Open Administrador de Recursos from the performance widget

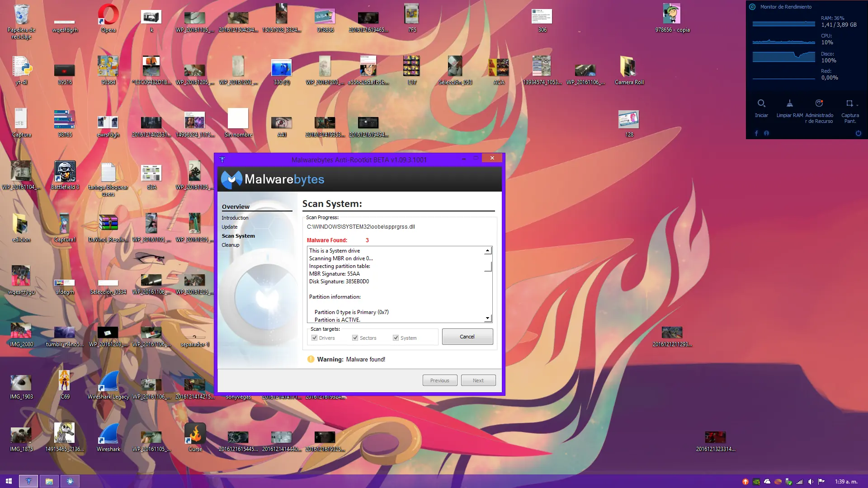pyautogui.click(x=819, y=103)
